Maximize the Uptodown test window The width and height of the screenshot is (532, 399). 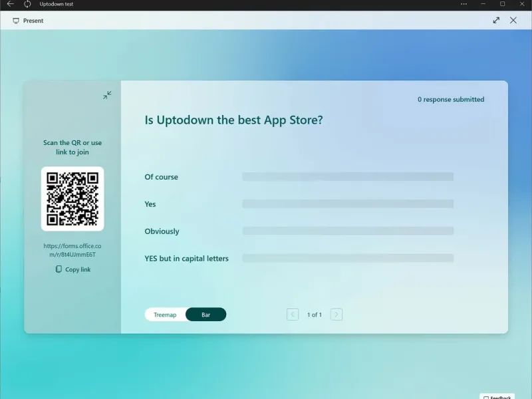coord(503,4)
